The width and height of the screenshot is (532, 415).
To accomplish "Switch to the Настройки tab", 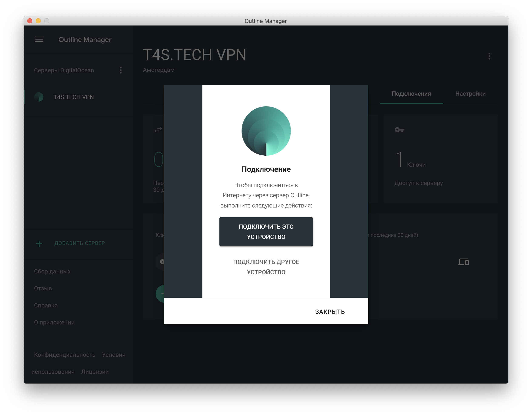I will [470, 94].
